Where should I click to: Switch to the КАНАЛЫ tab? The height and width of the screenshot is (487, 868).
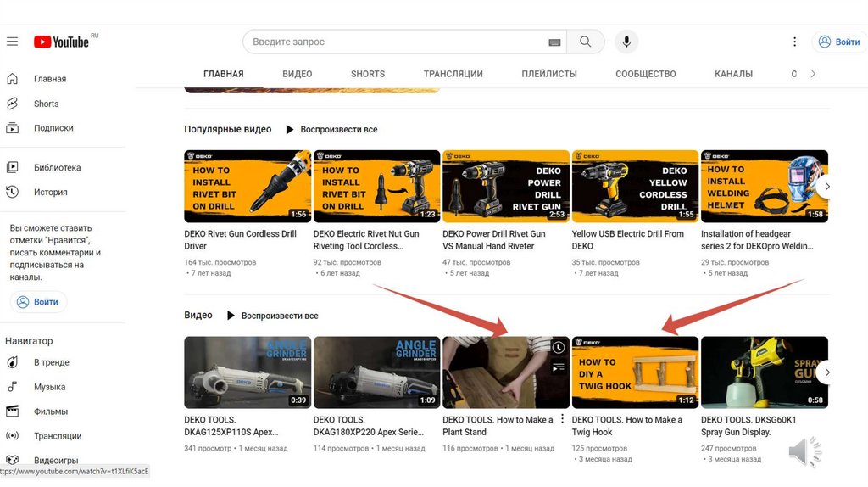[x=733, y=74]
